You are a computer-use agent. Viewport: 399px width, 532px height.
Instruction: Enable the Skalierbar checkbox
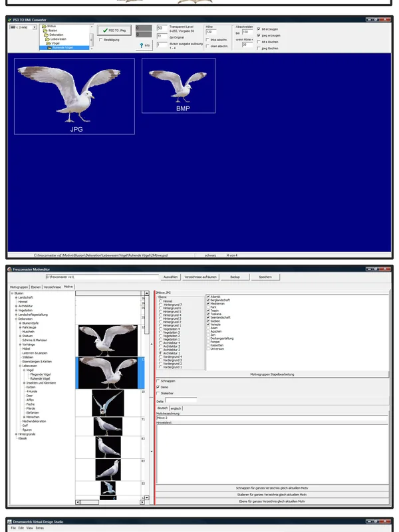click(x=158, y=393)
